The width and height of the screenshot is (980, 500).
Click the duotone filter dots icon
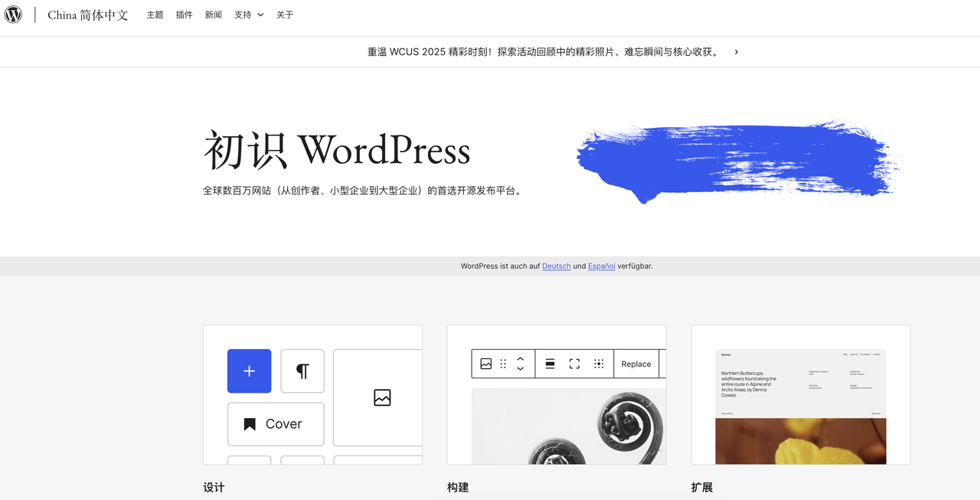click(x=599, y=364)
